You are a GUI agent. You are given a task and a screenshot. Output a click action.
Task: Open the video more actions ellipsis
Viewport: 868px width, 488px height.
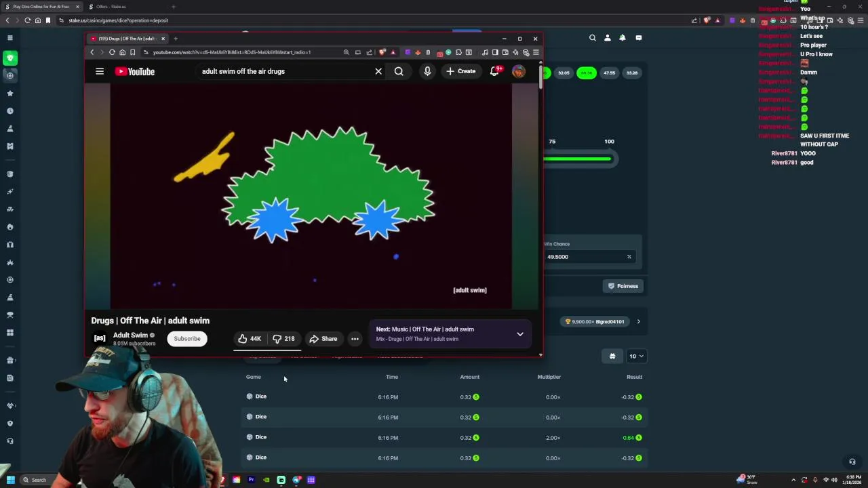pos(355,339)
